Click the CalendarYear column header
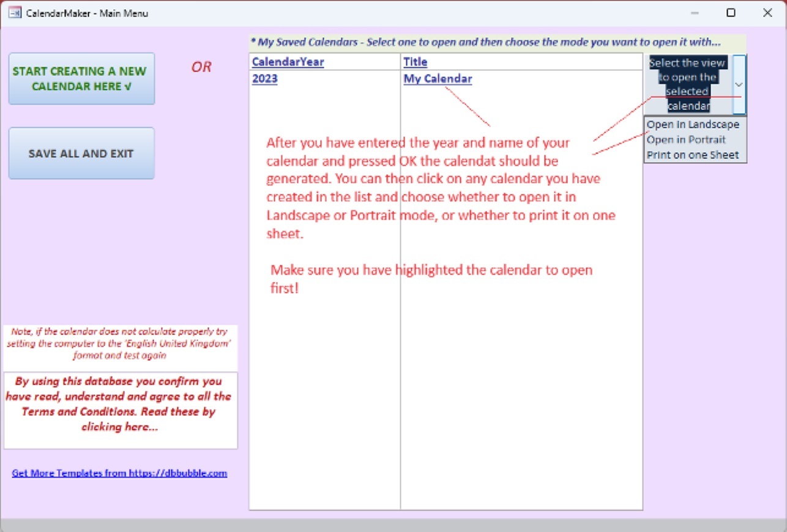Screen dimensions: 787x532 pos(288,62)
